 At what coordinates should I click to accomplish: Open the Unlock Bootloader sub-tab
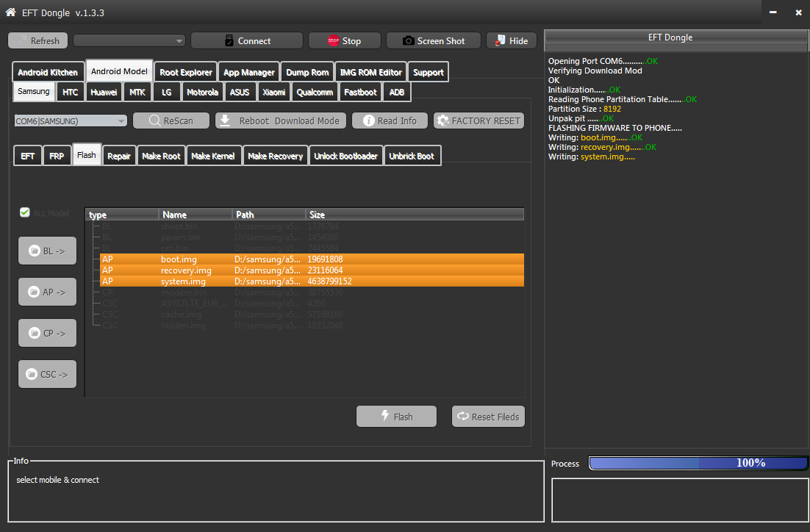pyautogui.click(x=345, y=156)
